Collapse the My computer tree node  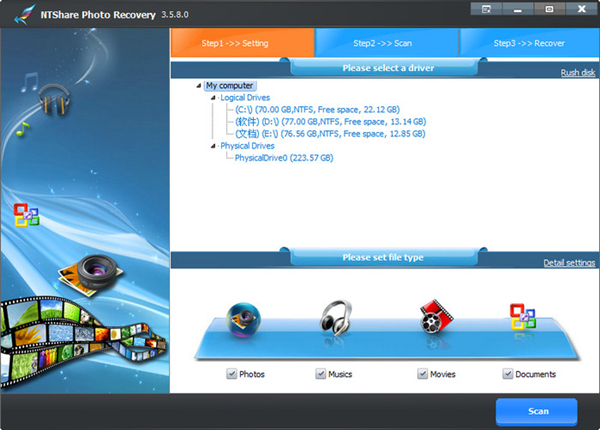199,86
